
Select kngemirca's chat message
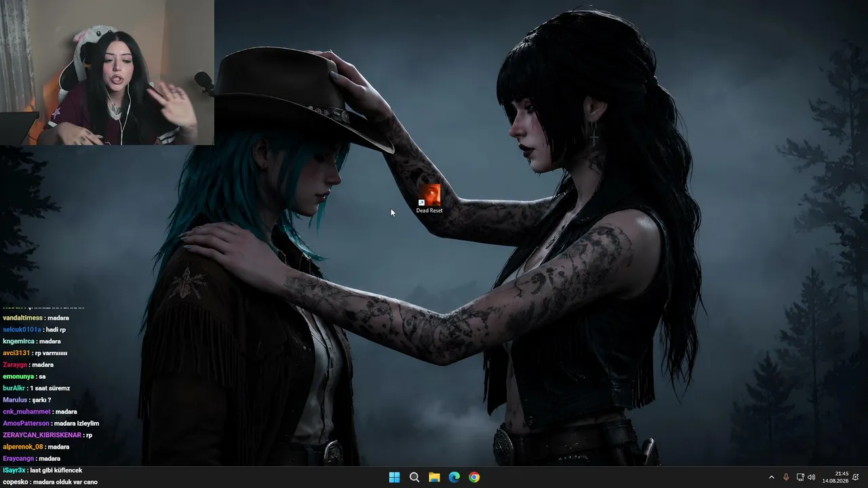[32, 341]
